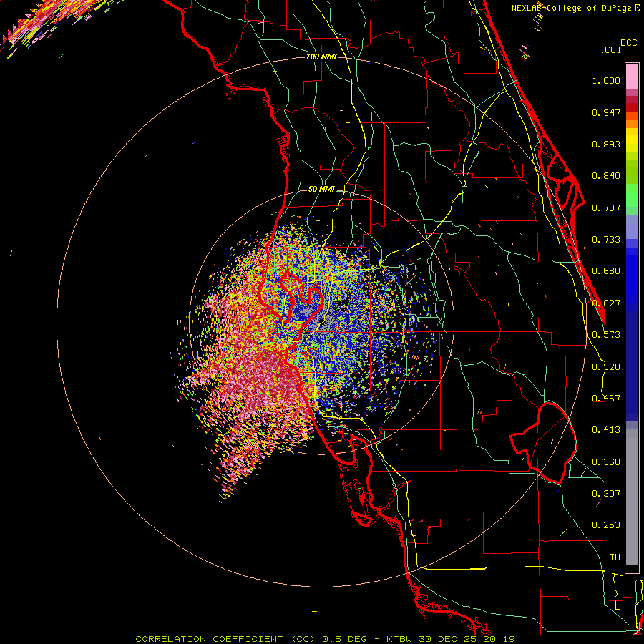Click the "[CC]" units label
Image resolution: width=644 pixels, height=644 pixels.
coord(610,49)
